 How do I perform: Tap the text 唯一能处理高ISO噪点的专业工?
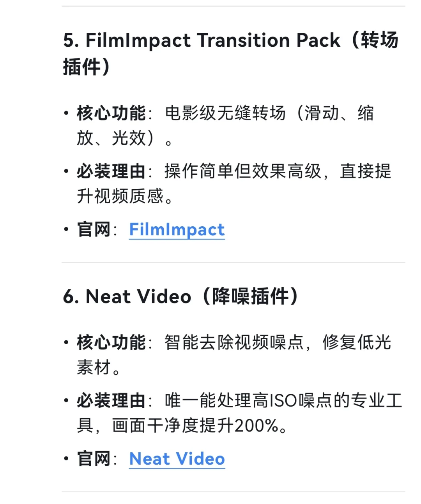tap(283, 400)
